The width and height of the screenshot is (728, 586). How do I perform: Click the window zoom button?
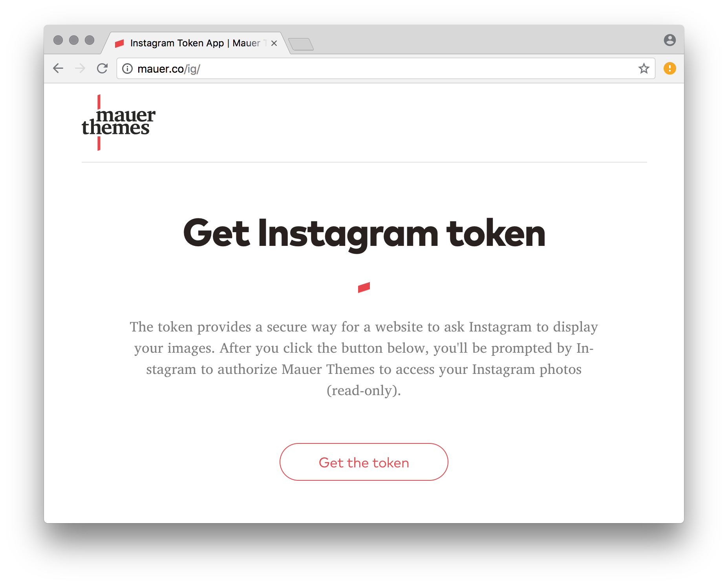click(x=90, y=40)
